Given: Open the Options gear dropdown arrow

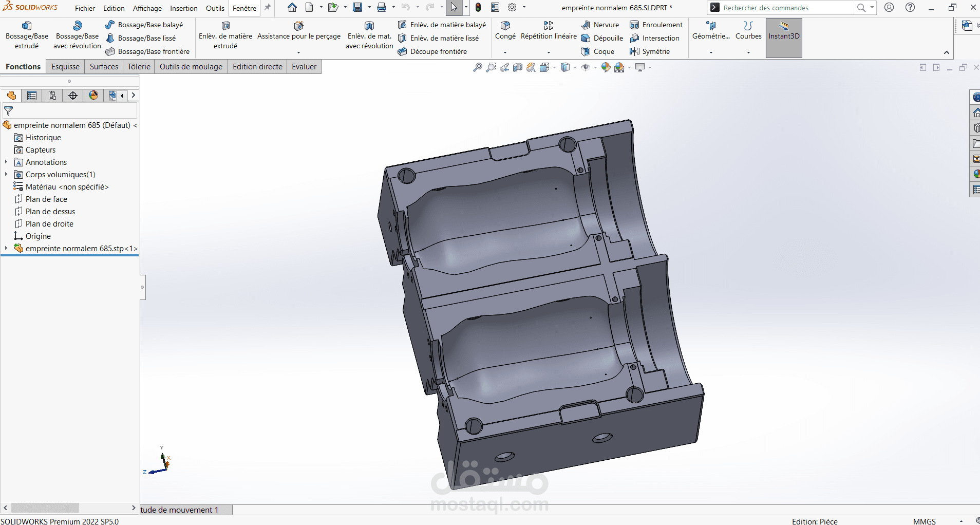Looking at the screenshot, I should 524,8.
